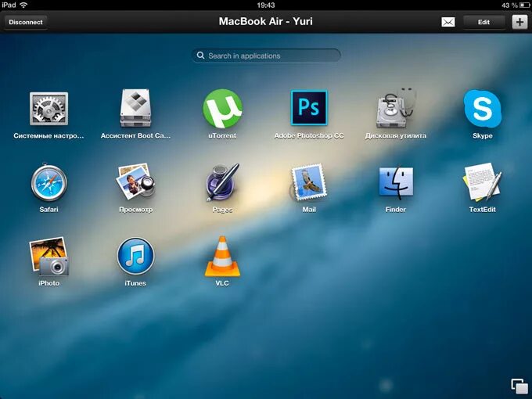Click the 'TextEdit' label text
The image size is (532, 399).
click(483, 210)
